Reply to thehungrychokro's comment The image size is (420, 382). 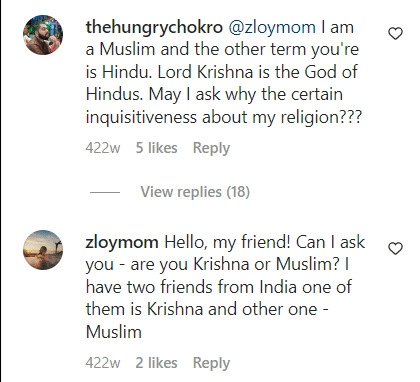pyautogui.click(x=211, y=148)
